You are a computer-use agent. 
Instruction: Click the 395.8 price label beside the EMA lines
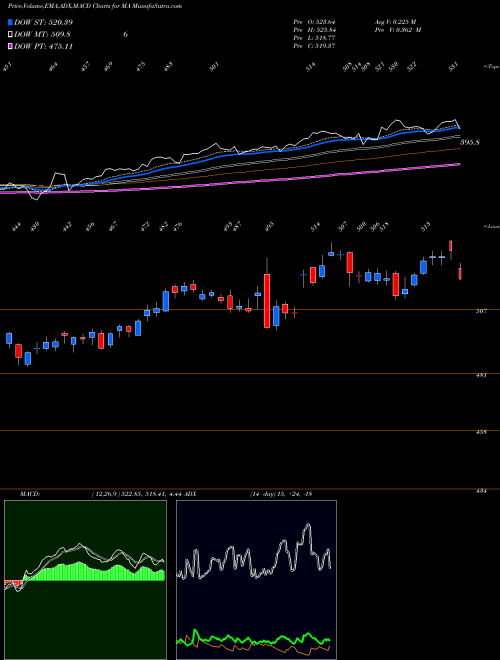(470, 143)
